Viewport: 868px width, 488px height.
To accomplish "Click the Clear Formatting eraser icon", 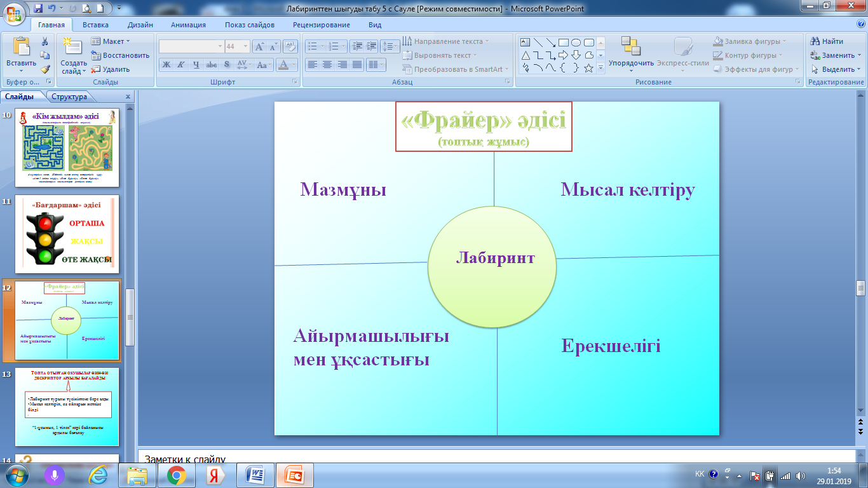I will 290,46.
